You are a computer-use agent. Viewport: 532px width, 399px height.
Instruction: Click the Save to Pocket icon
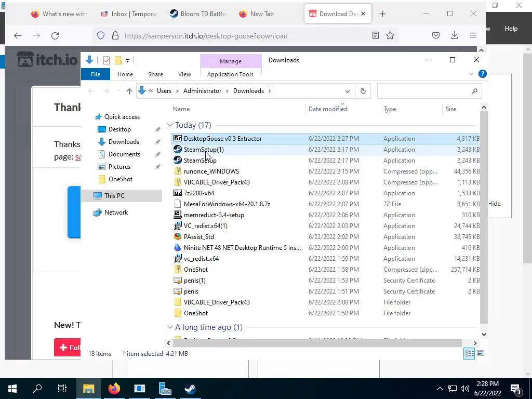tap(436, 35)
